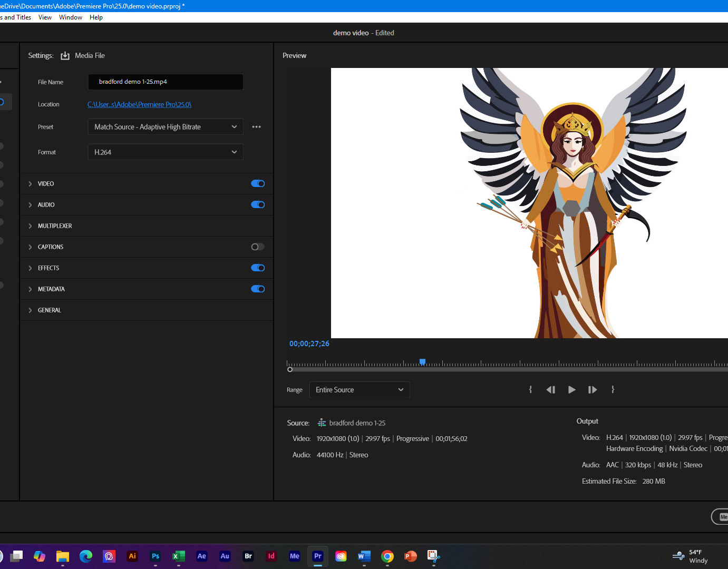
Task: Click the in-point handle on range bar
Action: (290, 370)
